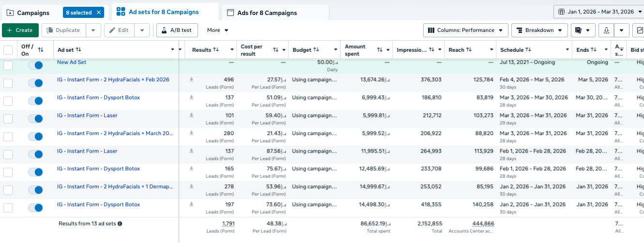Screen dimensions: 644x243
Task: Click attribution icon in the 496 results row
Action: click(191, 80)
